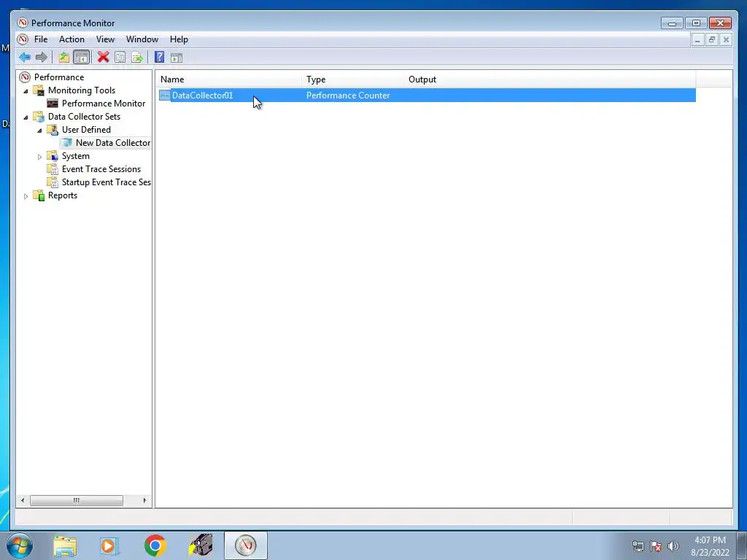Select Monitoring Tools in the tree
This screenshot has width=747, height=560.
click(82, 90)
